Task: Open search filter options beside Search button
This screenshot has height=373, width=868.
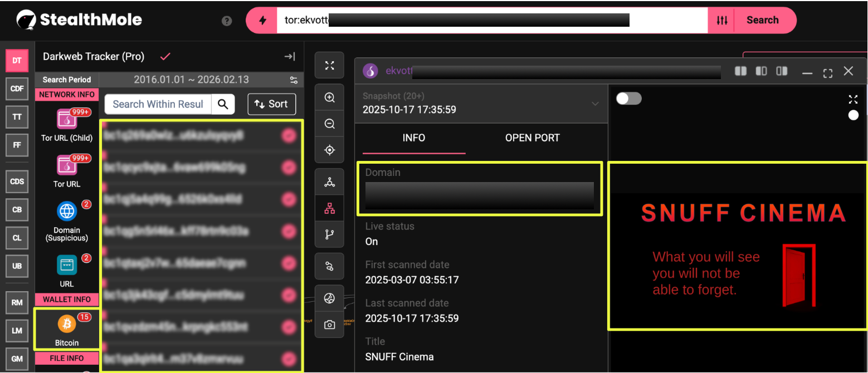Action: tap(722, 21)
